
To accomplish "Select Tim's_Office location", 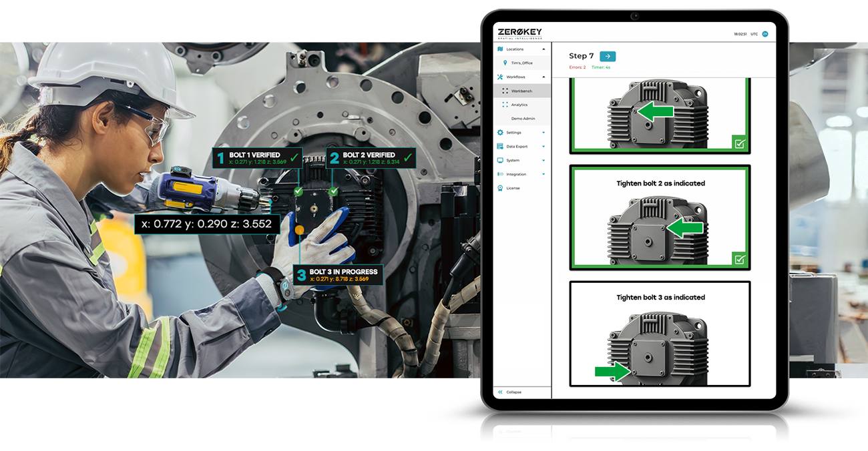I will point(520,63).
